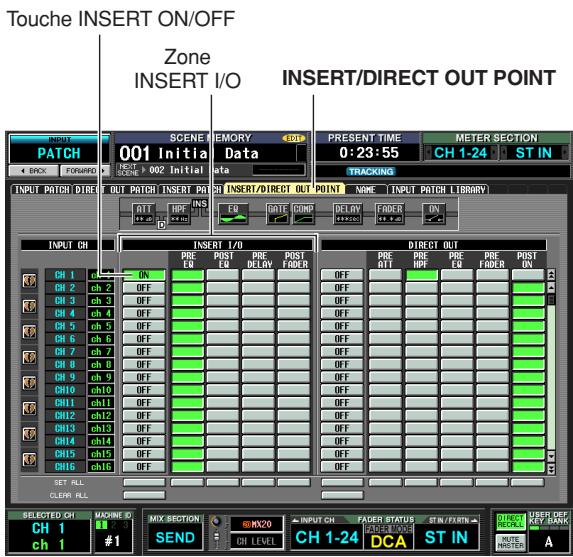Set CH 8 insert point to POST FADER
Screen dimensions: 573x557
coord(293,364)
